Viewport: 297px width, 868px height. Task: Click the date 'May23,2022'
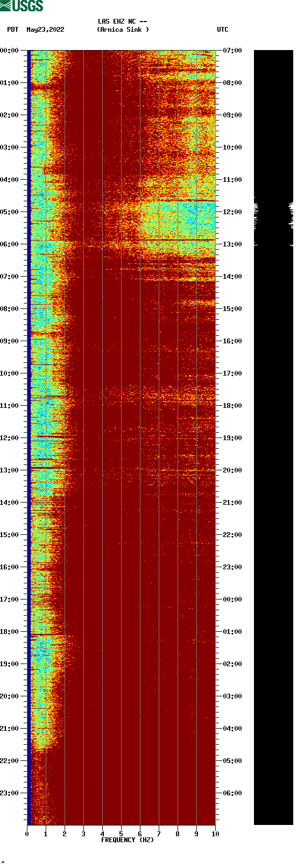(x=45, y=30)
